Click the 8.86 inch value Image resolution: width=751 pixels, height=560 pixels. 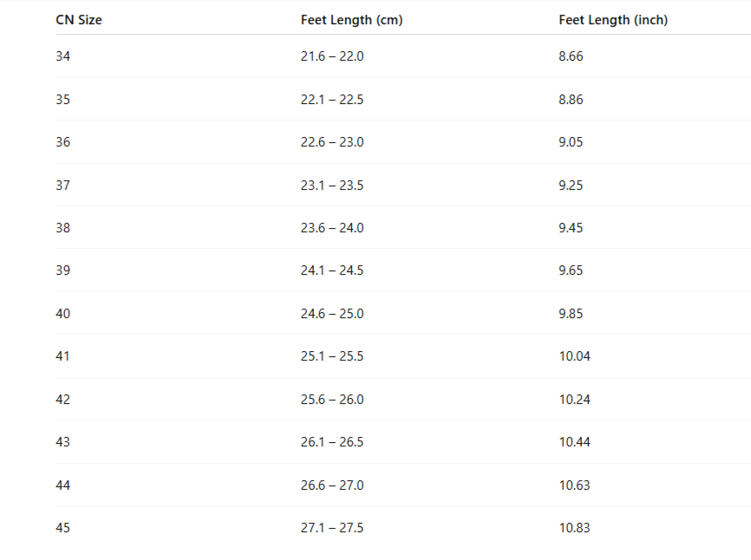(x=571, y=100)
